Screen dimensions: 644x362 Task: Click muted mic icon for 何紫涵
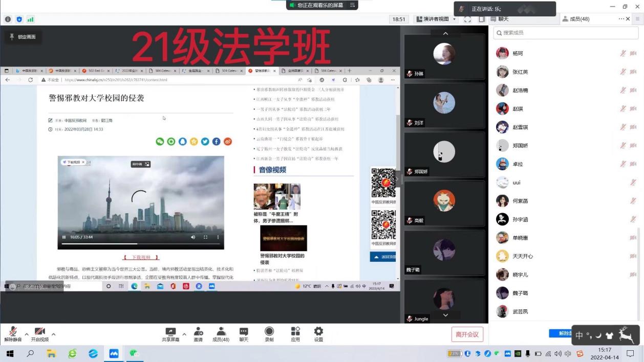[633, 200]
